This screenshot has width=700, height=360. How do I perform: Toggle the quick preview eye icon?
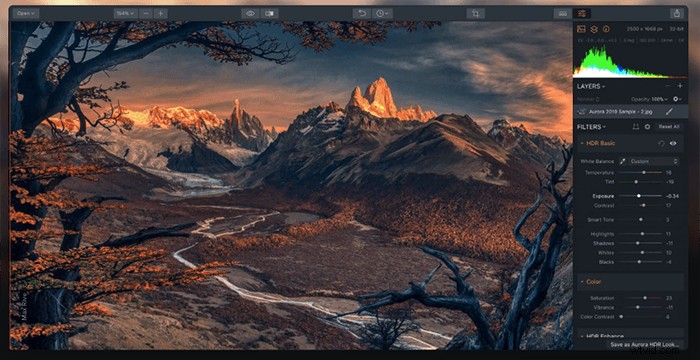click(x=250, y=13)
